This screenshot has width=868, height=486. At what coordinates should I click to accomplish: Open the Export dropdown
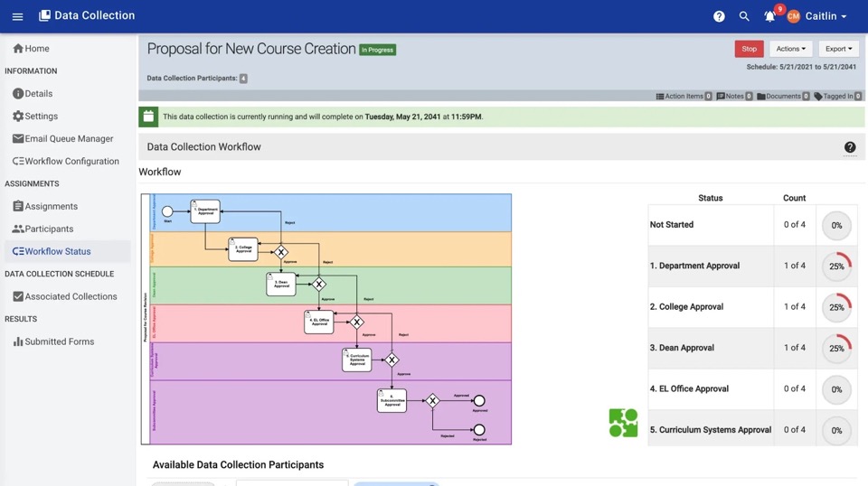click(838, 49)
